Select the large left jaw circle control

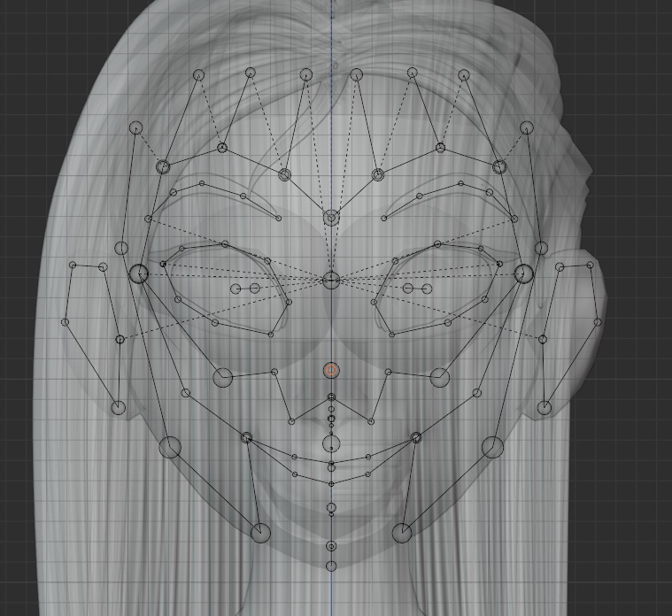pyautogui.click(x=170, y=447)
